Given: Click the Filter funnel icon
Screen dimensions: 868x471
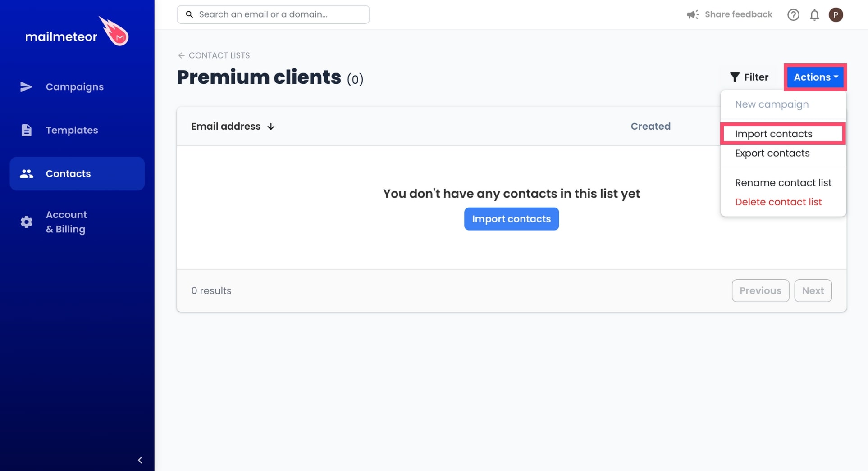Looking at the screenshot, I should coord(735,77).
